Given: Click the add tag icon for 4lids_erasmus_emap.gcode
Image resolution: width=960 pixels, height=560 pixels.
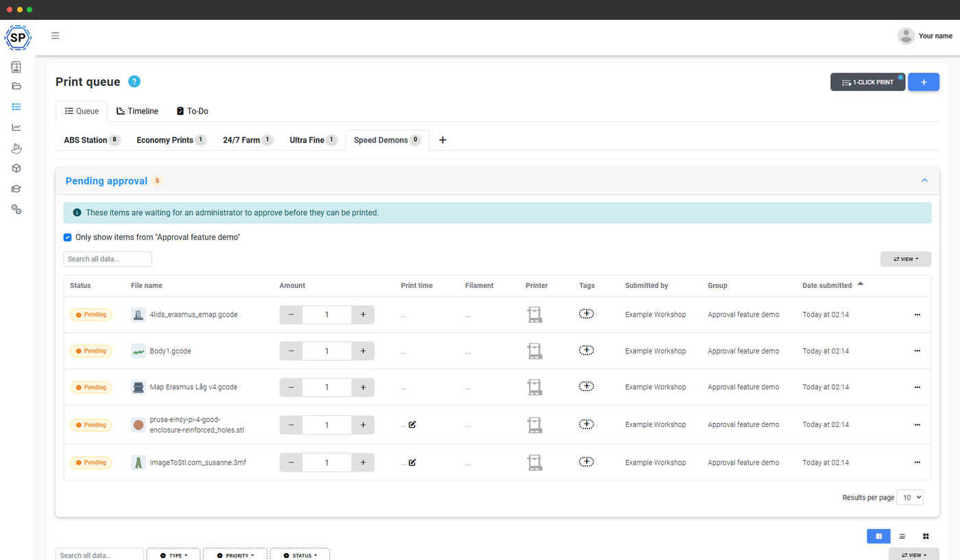Looking at the screenshot, I should (586, 314).
